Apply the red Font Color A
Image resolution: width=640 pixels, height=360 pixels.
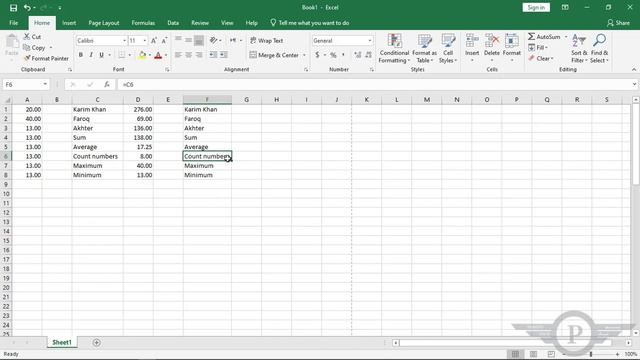(x=158, y=55)
